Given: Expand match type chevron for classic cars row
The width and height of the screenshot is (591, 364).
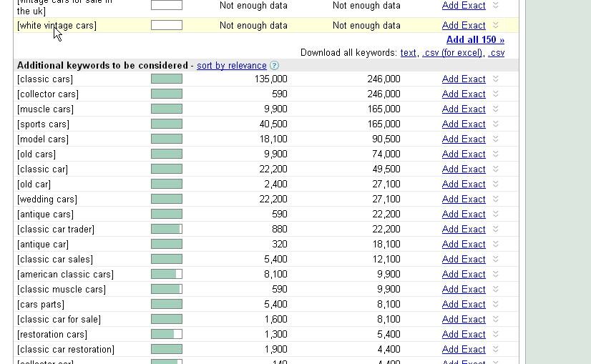Looking at the screenshot, I should coord(495,79).
